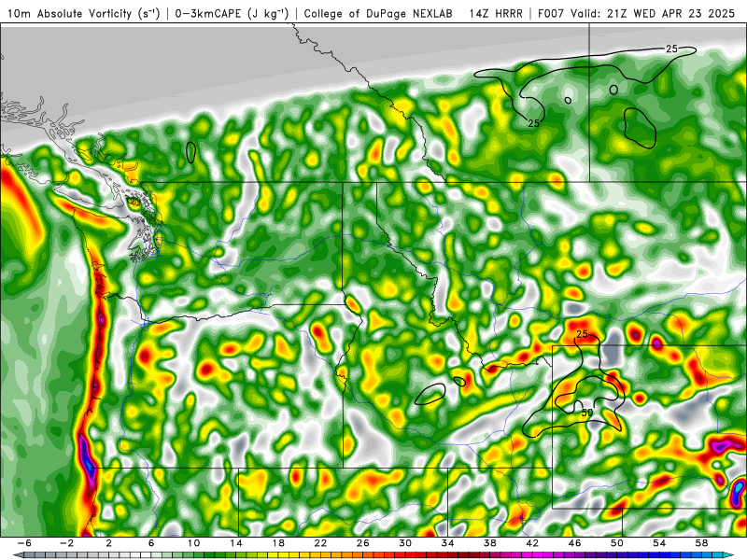The height and width of the screenshot is (560, 747).
Task: Click the '50' label on the color scale
Action: click(617, 543)
